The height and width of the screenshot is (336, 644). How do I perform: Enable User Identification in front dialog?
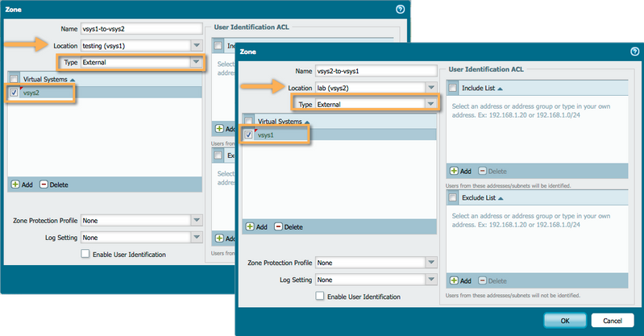pyautogui.click(x=321, y=297)
